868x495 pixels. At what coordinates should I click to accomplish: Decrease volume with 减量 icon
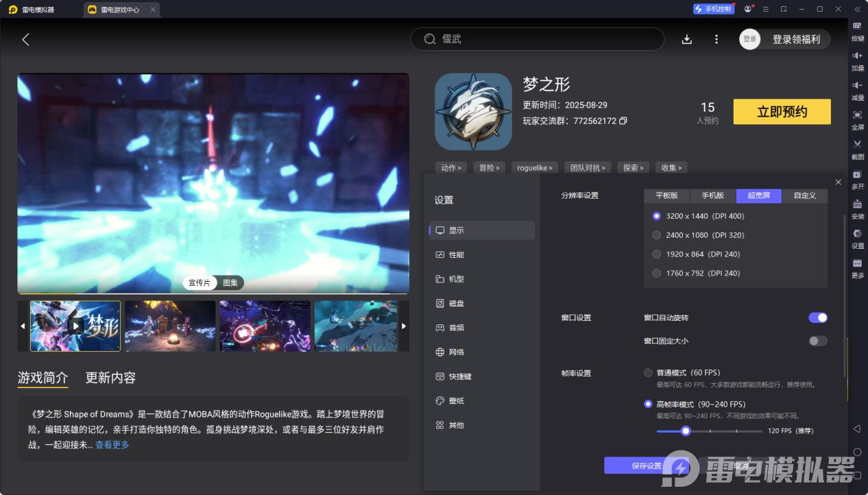[x=857, y=90]
